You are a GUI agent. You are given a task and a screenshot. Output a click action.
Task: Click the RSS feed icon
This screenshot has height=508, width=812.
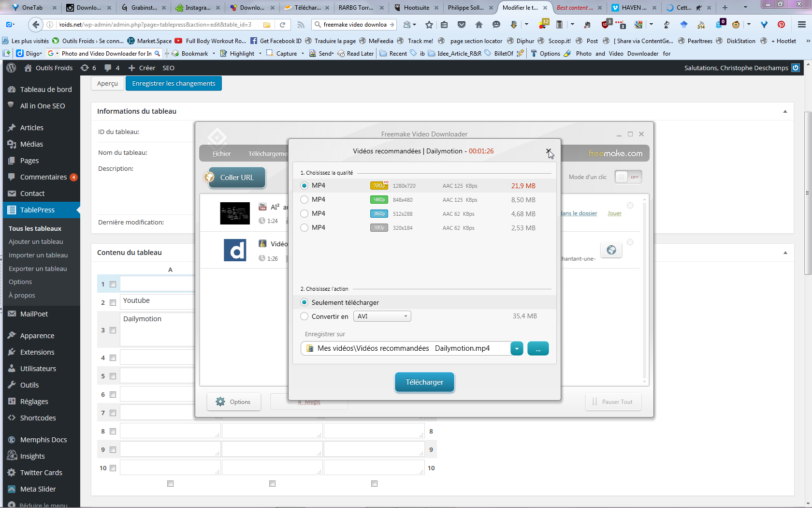[x=301, y=25]
